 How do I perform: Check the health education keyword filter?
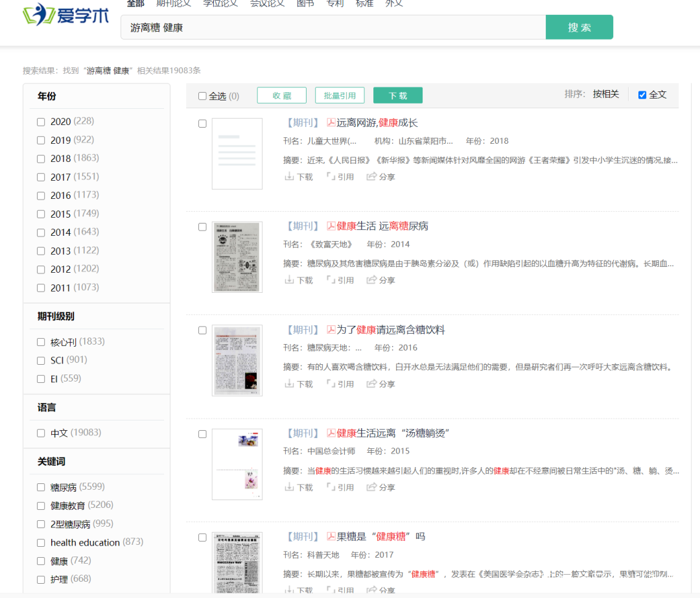click(41, 543)
